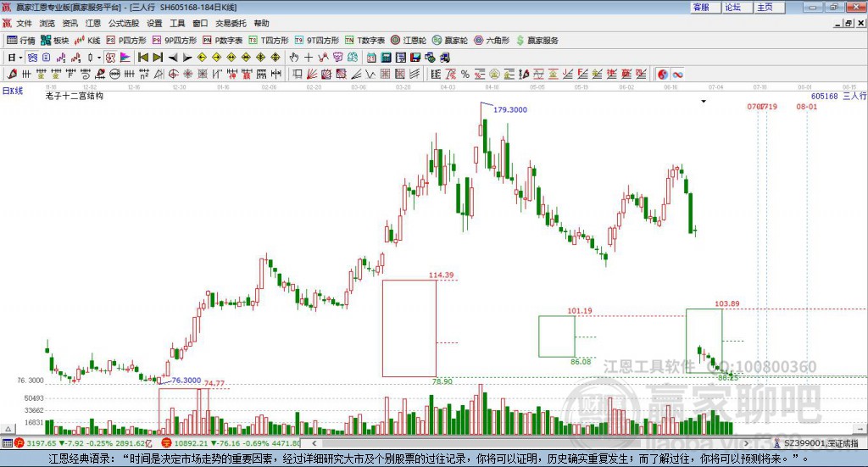Click the 客服 customer service button
The height and width of the screenshot is (467, 868).
point(705,7)
